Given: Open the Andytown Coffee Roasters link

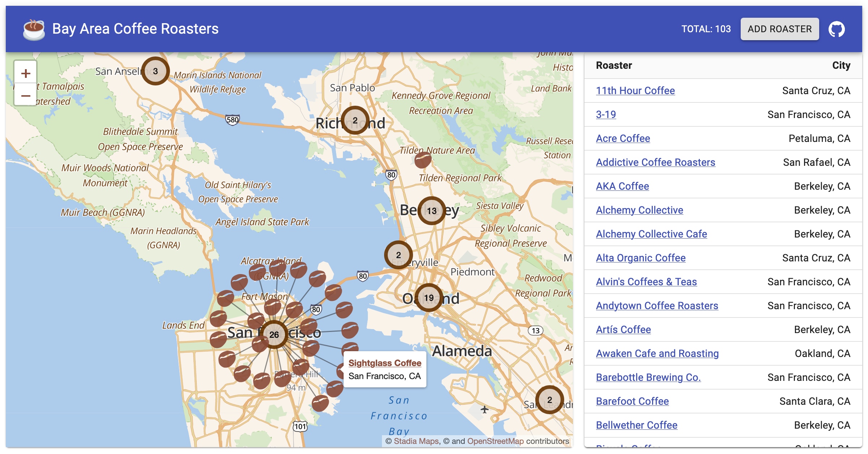Looking at the screenshot, I should (x=657, y=306).
